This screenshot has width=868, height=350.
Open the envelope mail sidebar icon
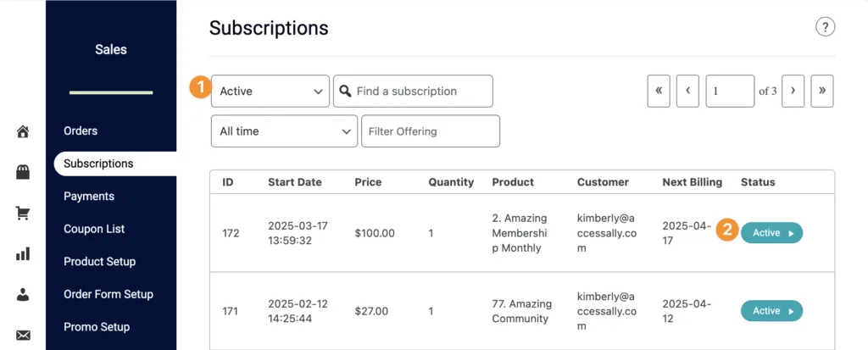(x=23, y=335)
